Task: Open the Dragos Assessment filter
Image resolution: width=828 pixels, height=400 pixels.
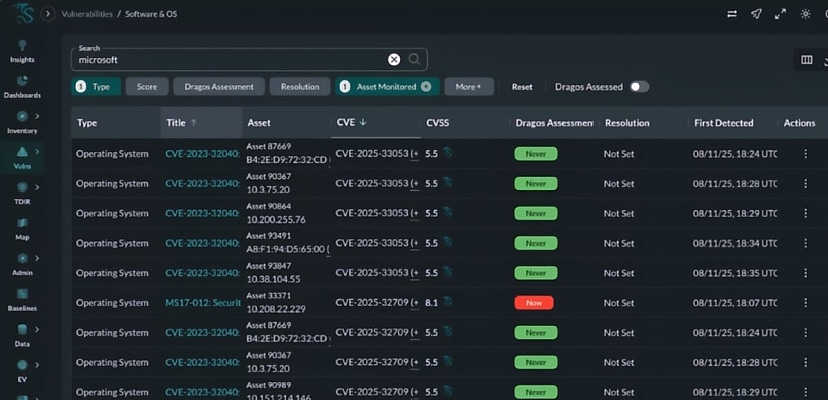Action: tap(219, 87)
